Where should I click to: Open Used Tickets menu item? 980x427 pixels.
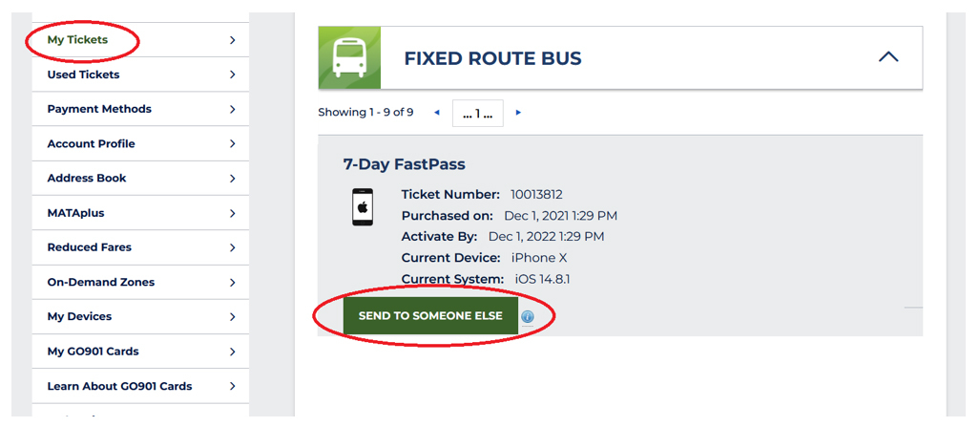tap(140, 75)
